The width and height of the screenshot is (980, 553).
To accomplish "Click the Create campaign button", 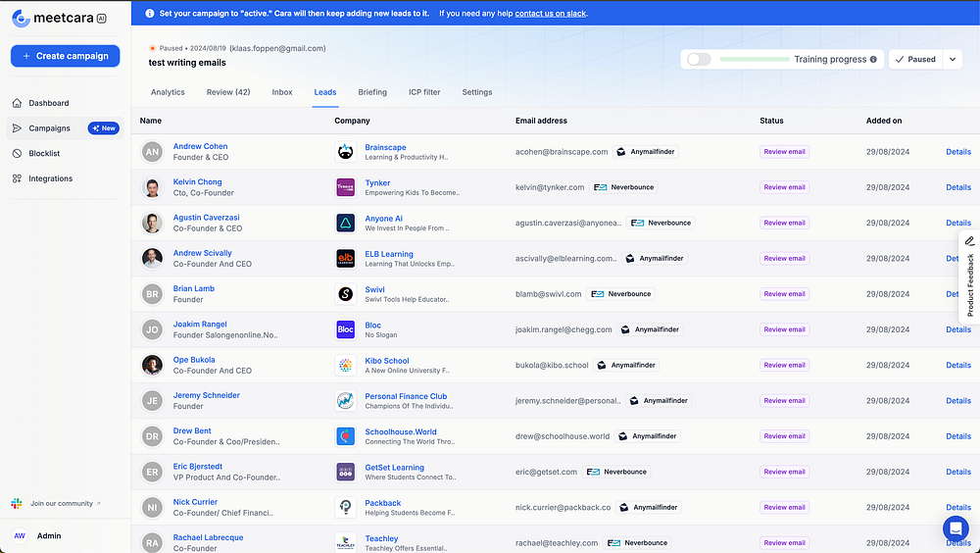I will point(65,56).
